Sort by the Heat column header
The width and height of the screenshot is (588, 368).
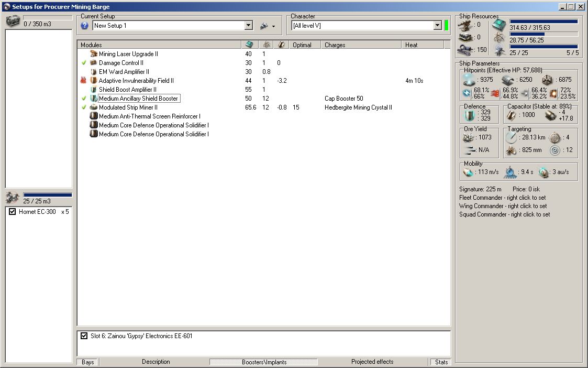[x=423, y=45]
